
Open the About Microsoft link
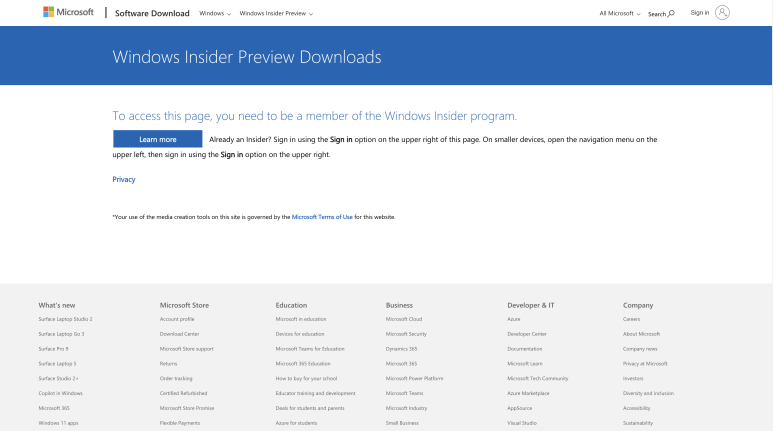641,334
